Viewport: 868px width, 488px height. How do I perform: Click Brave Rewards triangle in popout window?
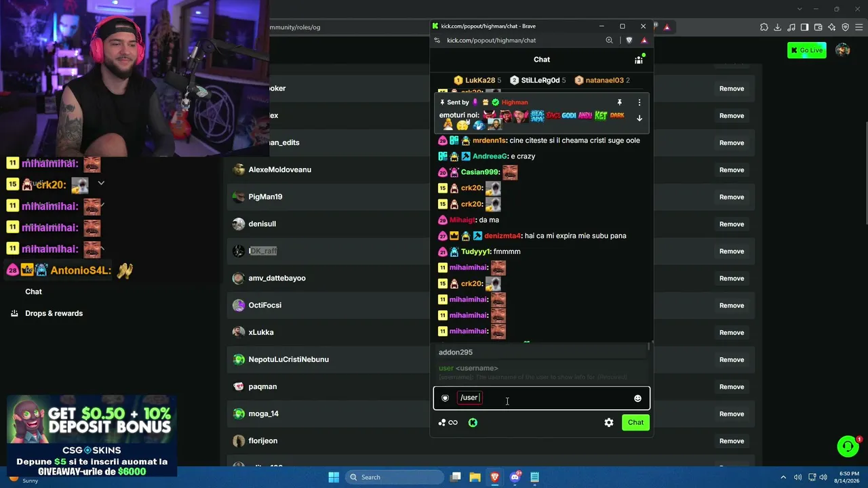(644, 40)
